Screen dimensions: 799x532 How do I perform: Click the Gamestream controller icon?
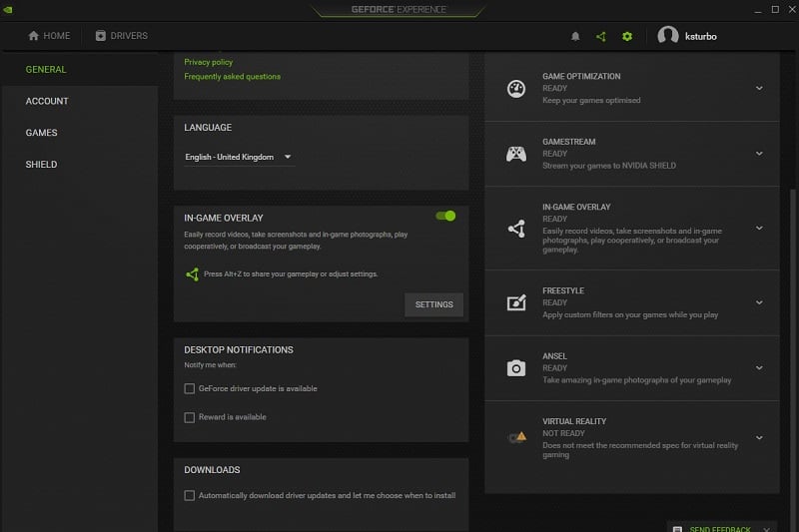click(516, 154)
